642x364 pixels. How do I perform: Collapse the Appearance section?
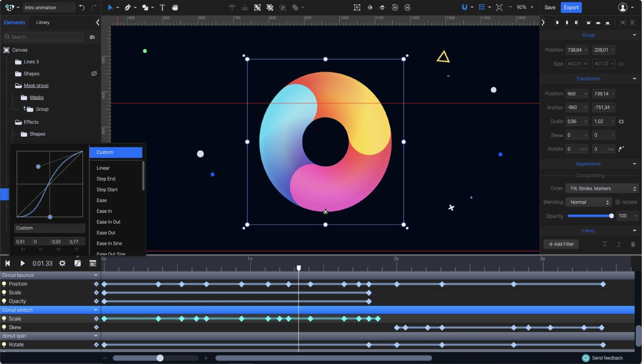(x=634, y=164)
